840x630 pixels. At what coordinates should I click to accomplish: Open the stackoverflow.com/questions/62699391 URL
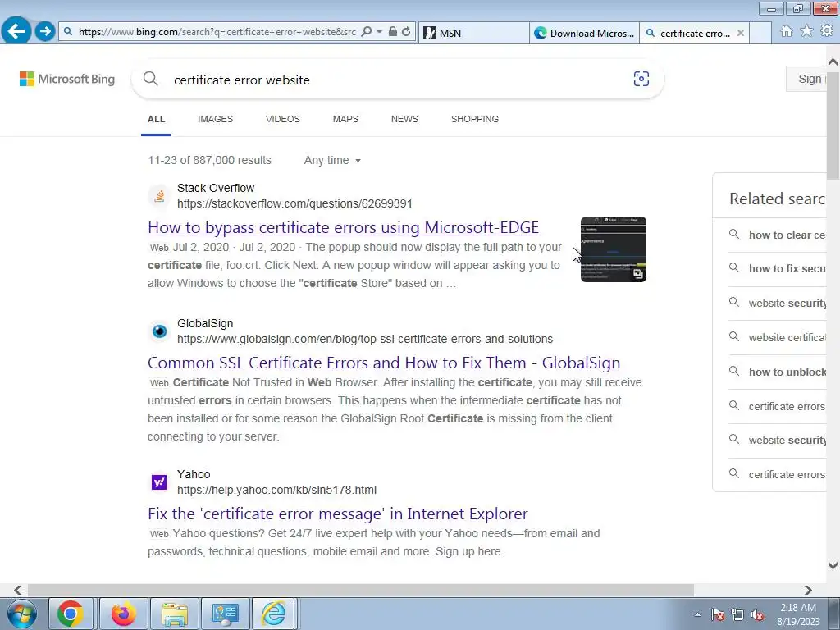pos(294,203)
